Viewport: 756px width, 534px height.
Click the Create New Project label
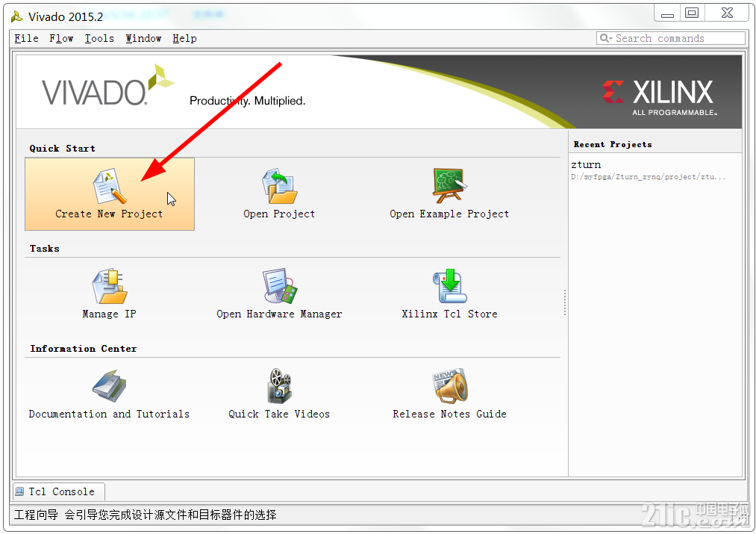coord(109,214)
